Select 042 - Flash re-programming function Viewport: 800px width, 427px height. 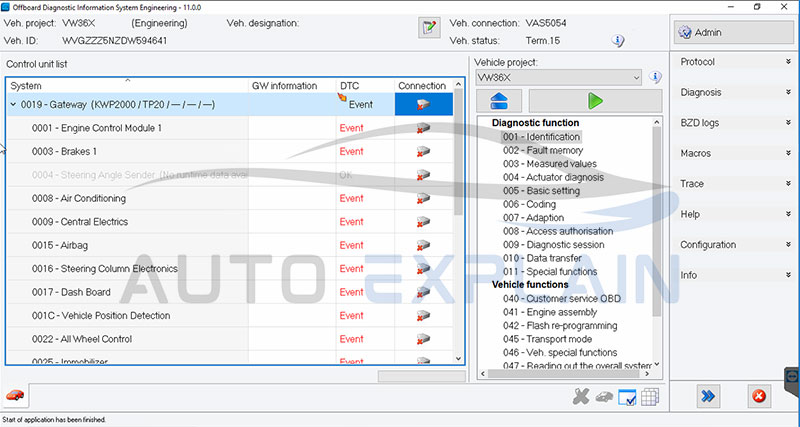560,325
